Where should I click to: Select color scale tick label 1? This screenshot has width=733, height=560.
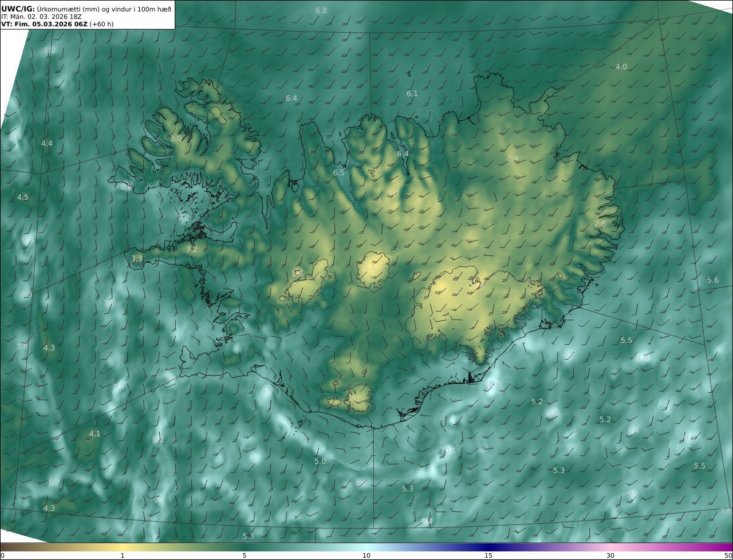click(x=122, y=555)
